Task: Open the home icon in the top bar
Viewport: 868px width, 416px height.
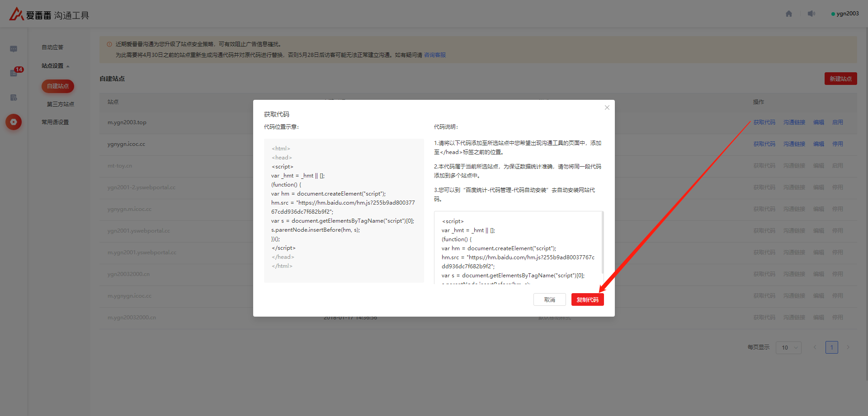Action: tap(789, 14)
